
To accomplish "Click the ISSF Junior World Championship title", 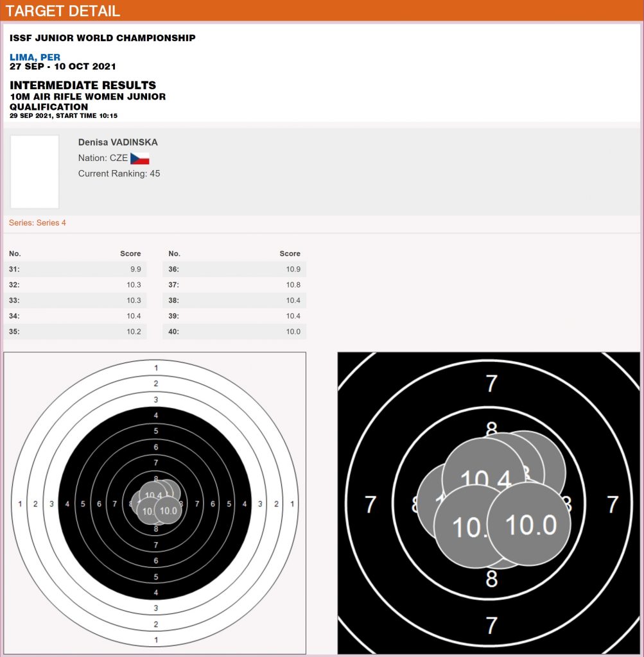I will click(103, 38).
